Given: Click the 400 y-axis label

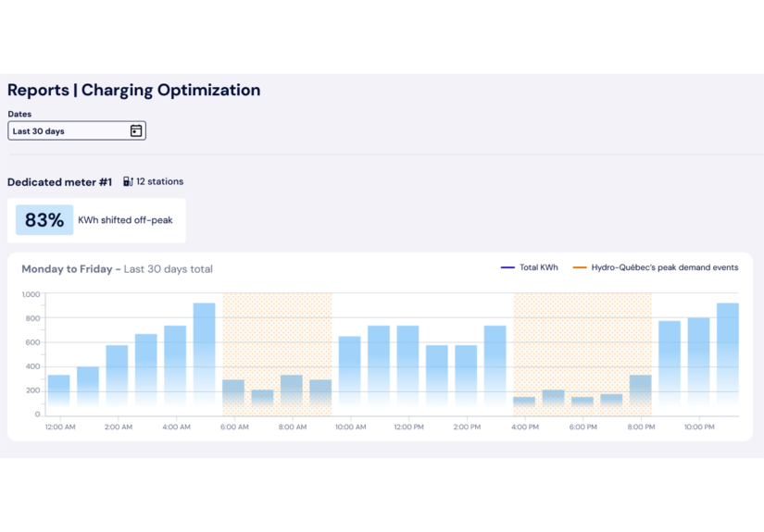Looking at the screenshot, I should [32, 366].
